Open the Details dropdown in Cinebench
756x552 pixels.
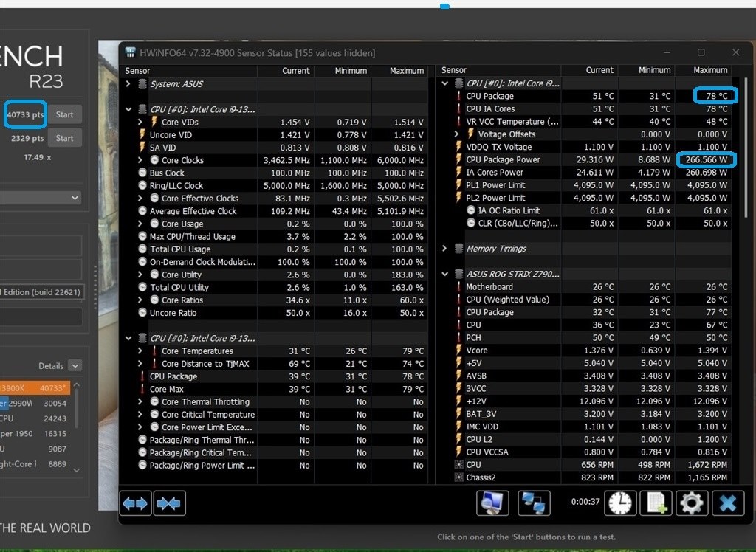75,365
